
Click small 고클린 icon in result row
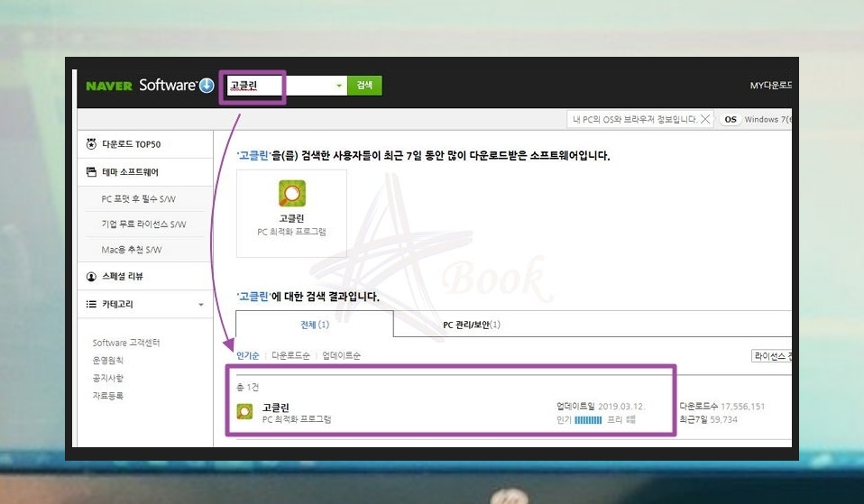(x=244, y=411)
